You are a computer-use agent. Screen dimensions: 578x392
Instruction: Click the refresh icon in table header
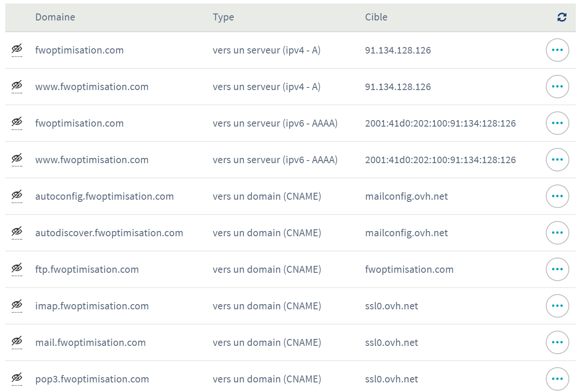[x=561, y=17]
